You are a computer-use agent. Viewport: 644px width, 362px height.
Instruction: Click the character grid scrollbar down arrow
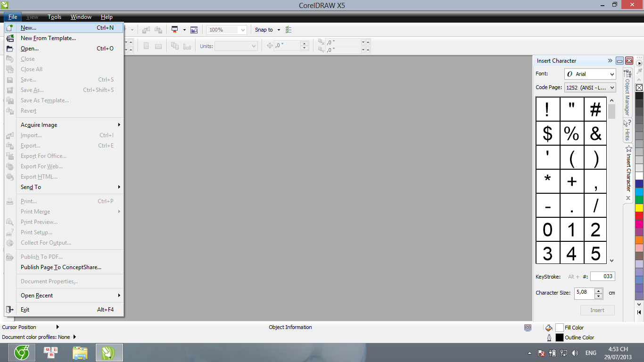pyautogui.click(x=611, y=260)
